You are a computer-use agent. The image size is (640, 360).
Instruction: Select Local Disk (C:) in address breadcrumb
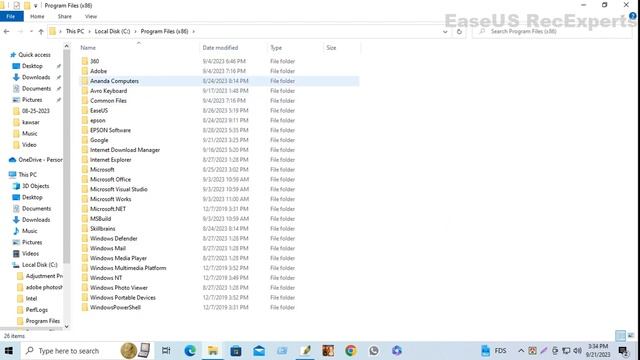coord(112,31)
